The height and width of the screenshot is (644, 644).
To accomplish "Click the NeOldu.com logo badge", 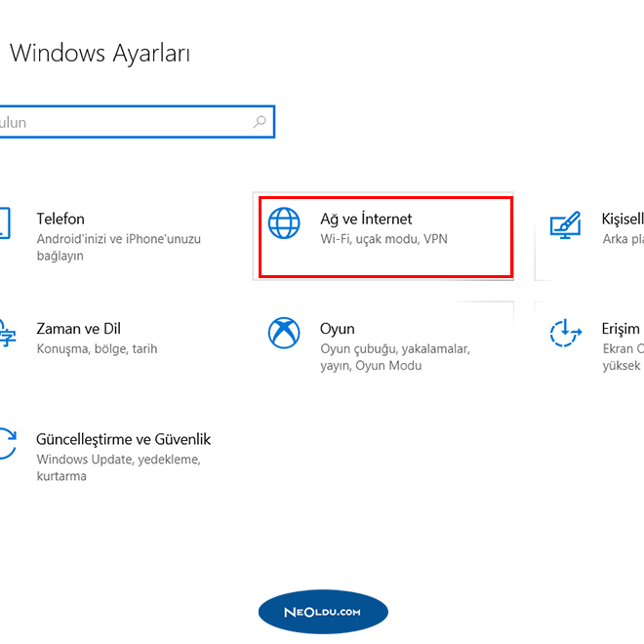I will click(x=323, y=612).
